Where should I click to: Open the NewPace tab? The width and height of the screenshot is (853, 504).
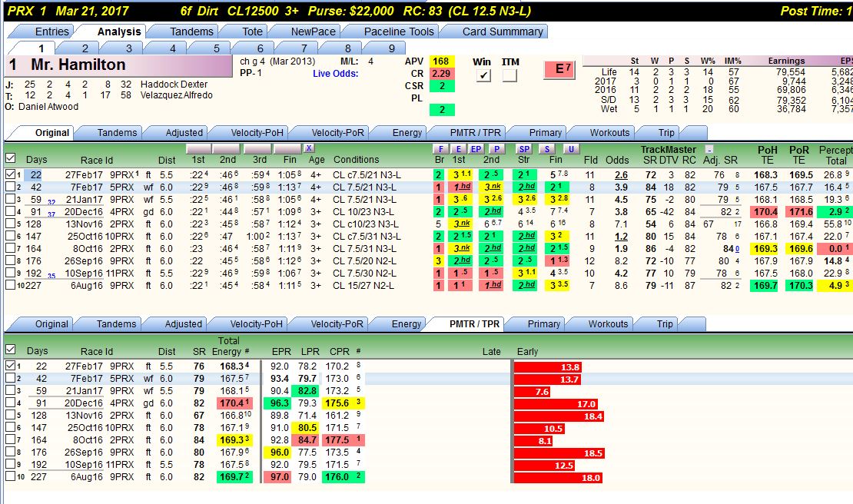coord(313,31)
